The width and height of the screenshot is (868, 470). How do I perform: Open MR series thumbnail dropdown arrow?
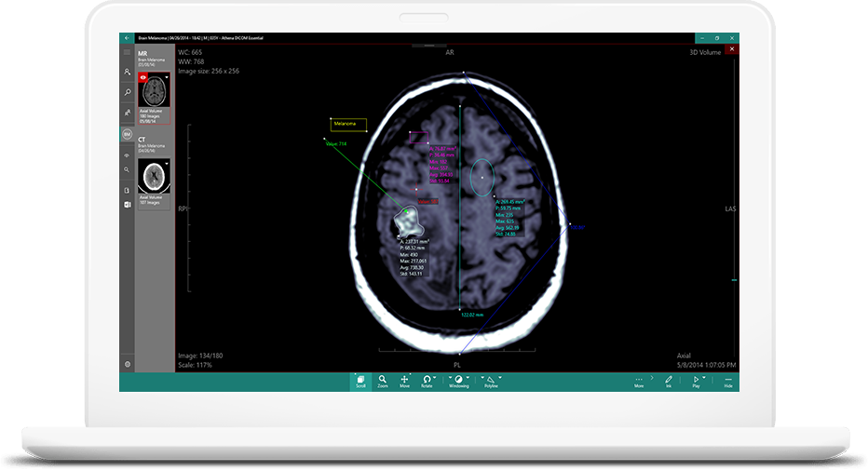[x=167, y=77]
